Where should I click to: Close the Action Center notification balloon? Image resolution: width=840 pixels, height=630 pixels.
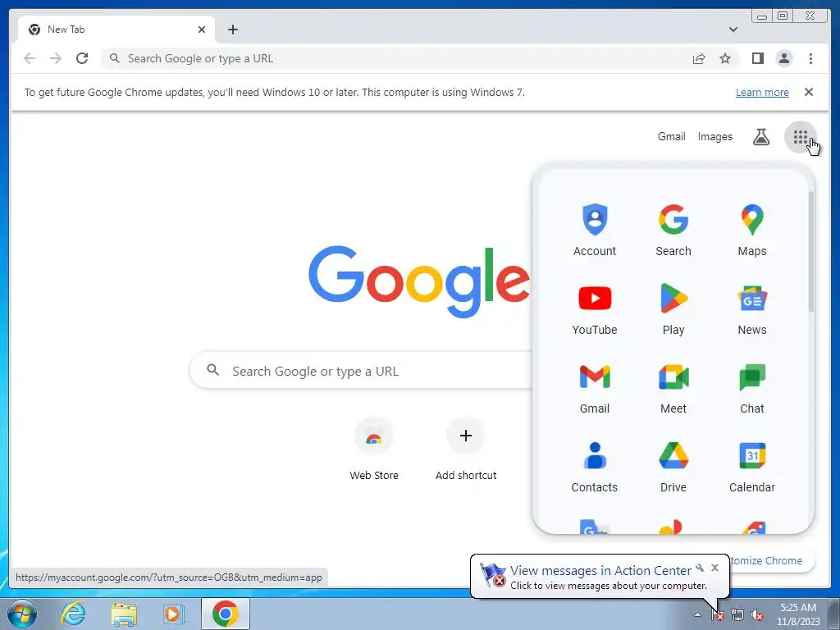(714, 568)
